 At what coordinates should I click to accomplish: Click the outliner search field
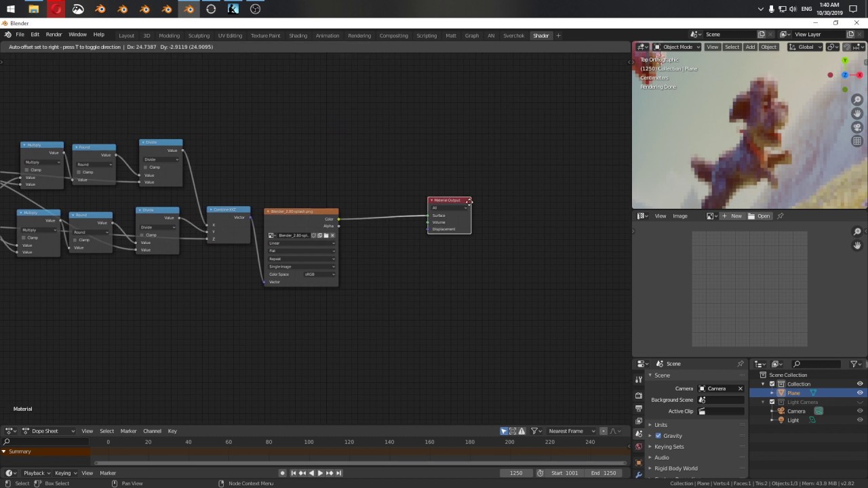pos(817,364)
